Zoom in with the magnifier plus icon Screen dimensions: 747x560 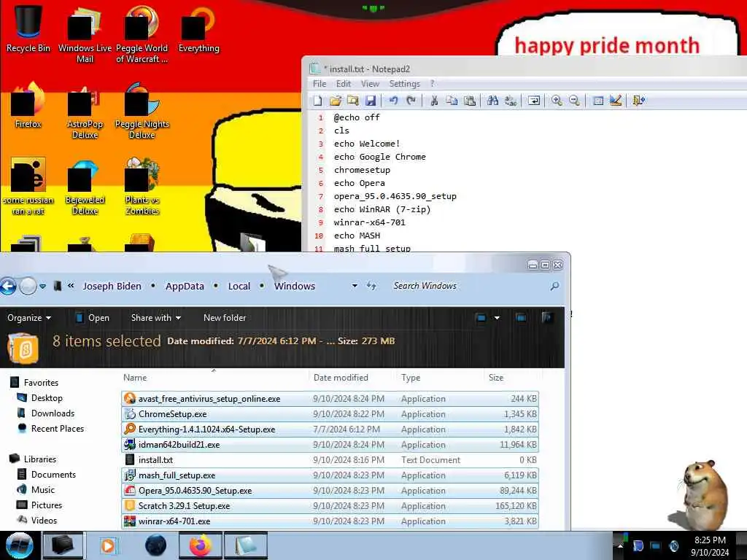pyautogui.click(x=557, y=101)
